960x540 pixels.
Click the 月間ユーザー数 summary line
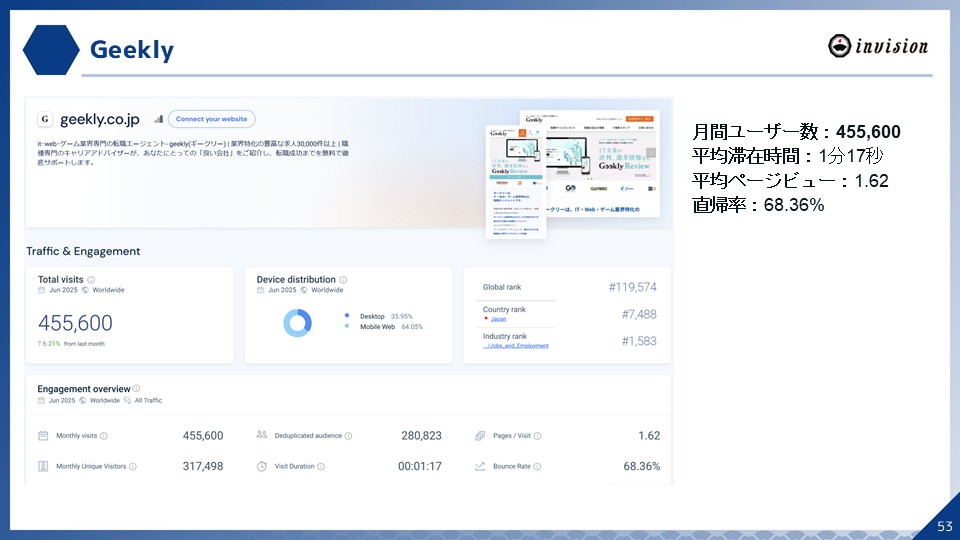(x=796, y=132)
